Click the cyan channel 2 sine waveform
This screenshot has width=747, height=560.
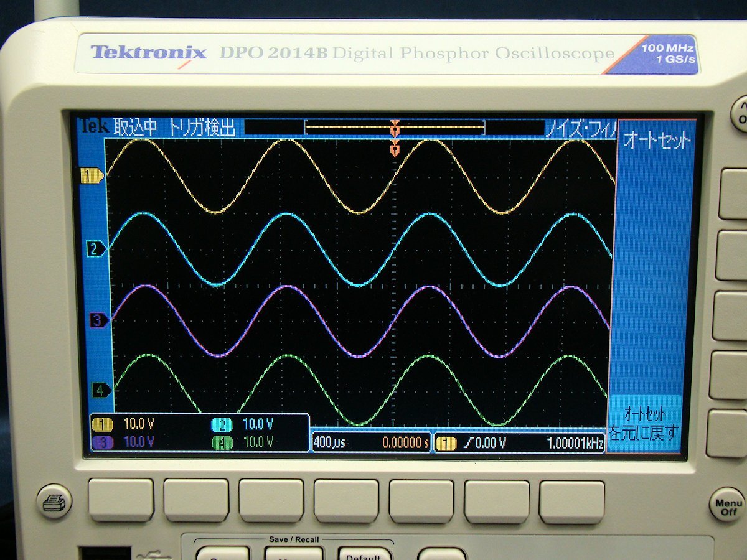(x=360, y=250)
